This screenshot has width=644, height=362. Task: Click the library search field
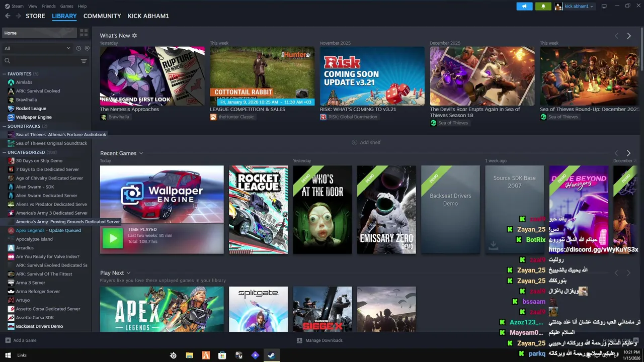(x=40, y=61)
